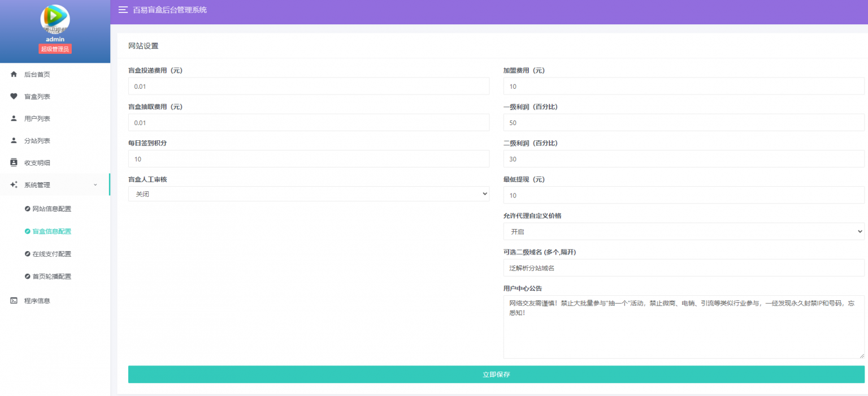
Task: Click inside the 每日签到积分 input field
Action: point(309,159)
